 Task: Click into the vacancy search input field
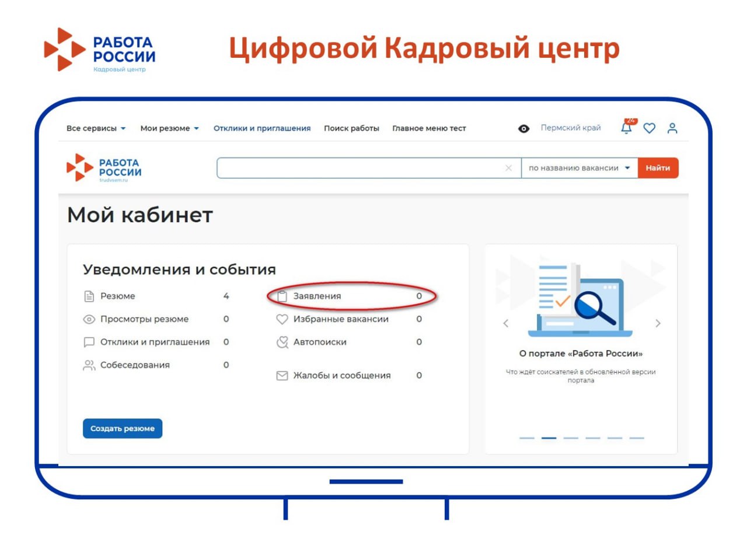pyautogui.click(x=359, y=168)
